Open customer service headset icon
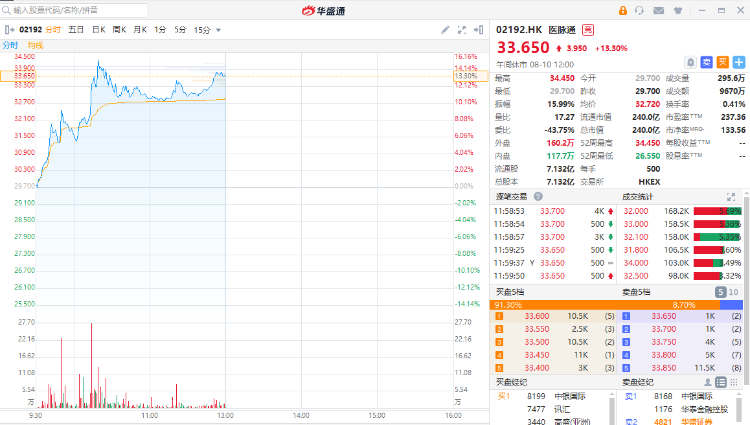 (x=640, y=10)
